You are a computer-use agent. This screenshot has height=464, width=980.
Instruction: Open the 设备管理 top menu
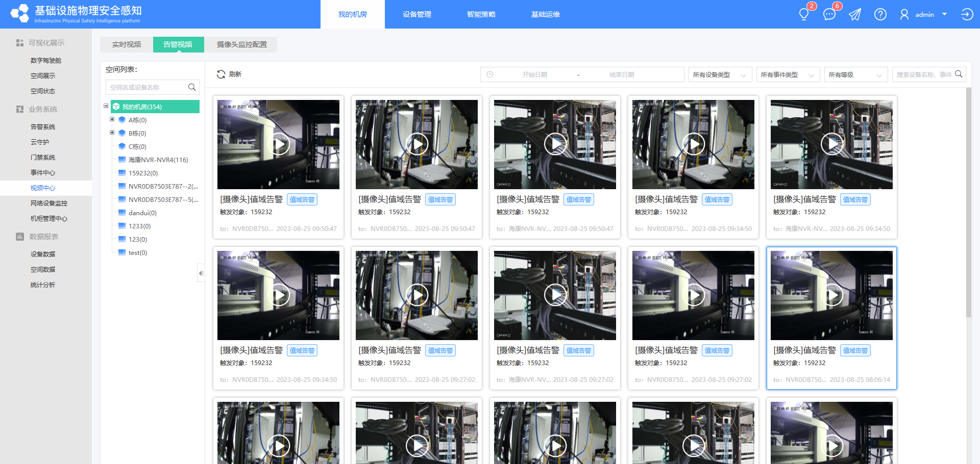tap(417, 14)
